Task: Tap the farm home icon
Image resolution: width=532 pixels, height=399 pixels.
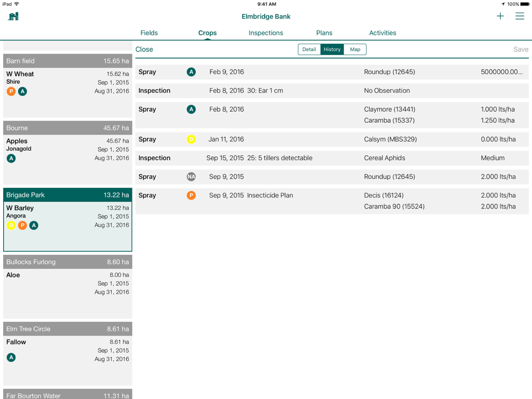Action: point(14,16)
